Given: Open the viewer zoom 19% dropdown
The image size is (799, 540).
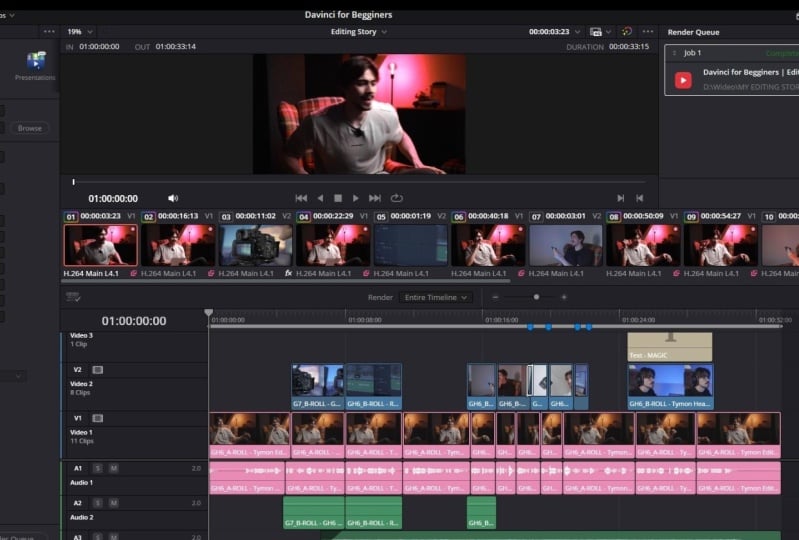Looking at the screenshot, I should 79,32.
